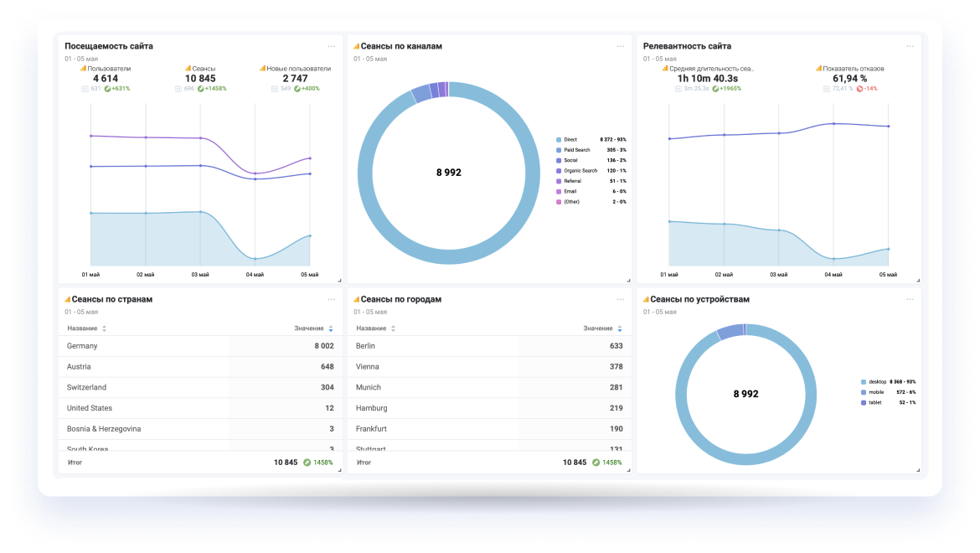Click resize handle of Сеансы по устройствам widget
The width and height of the screenshot is (980, 553).
click(x=917, y=469)
